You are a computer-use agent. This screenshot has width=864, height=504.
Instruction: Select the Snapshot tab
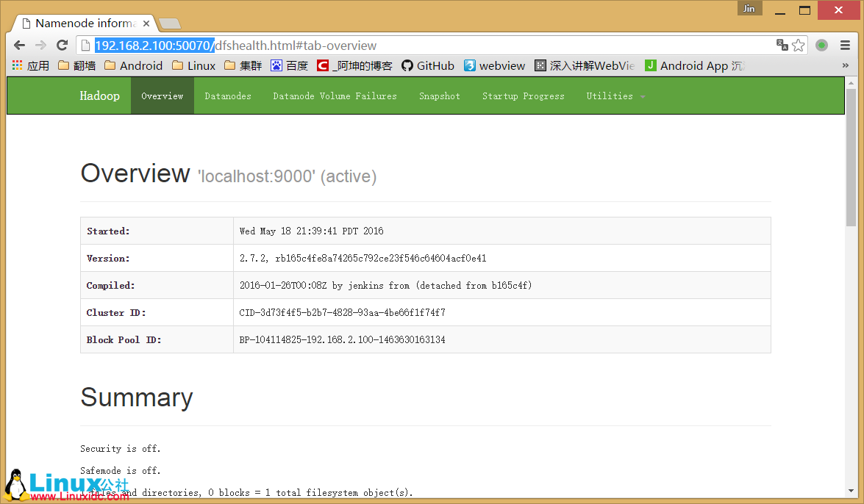click(439, 96)
